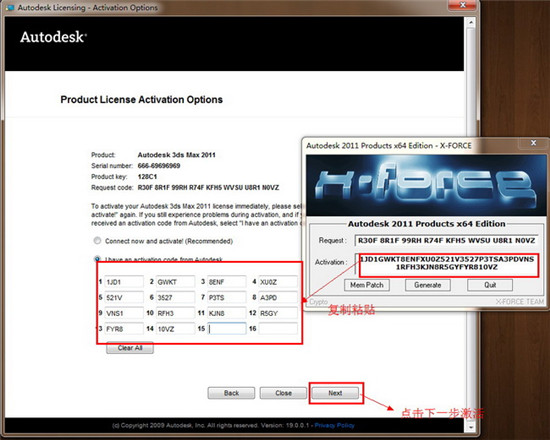Click the Activation code box in X-FORCE
550x440 pixels.
tap(446, 263)
